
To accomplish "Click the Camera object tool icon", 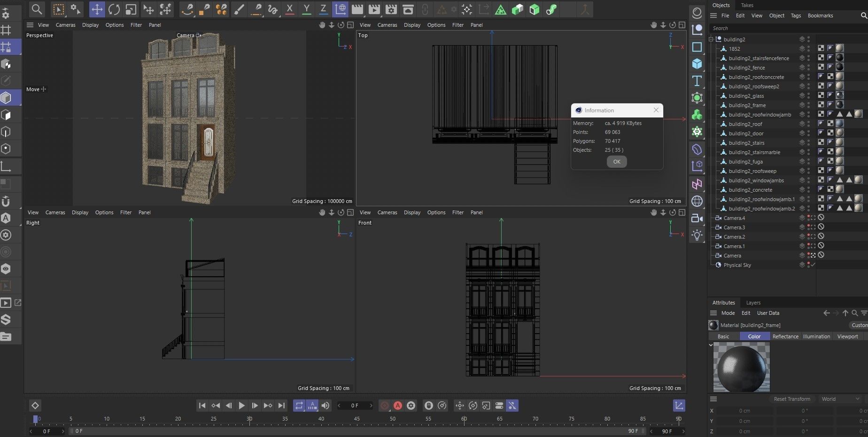I will pyautogui.click(x=697, y=218).
